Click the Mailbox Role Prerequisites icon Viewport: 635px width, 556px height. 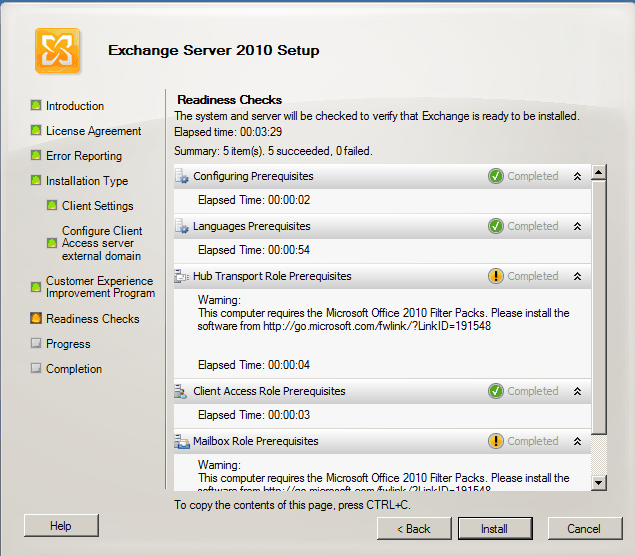pos(182,441)
